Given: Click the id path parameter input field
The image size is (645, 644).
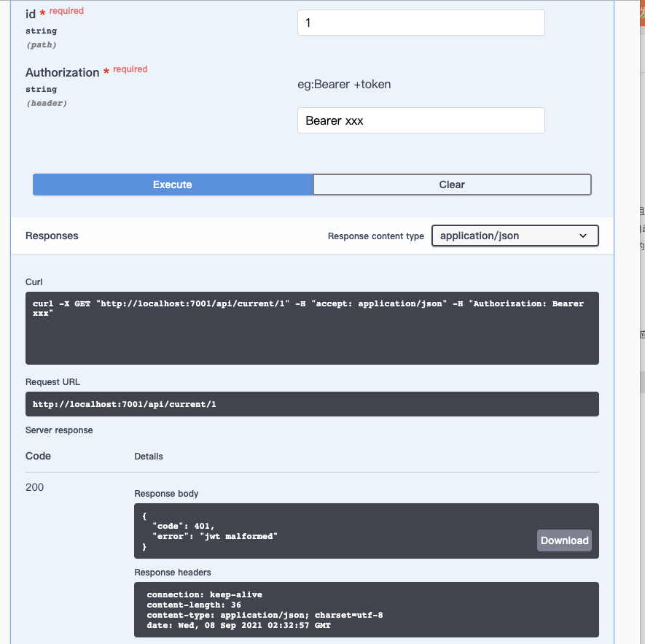Looking at the screenshot, I should point(421,23).
